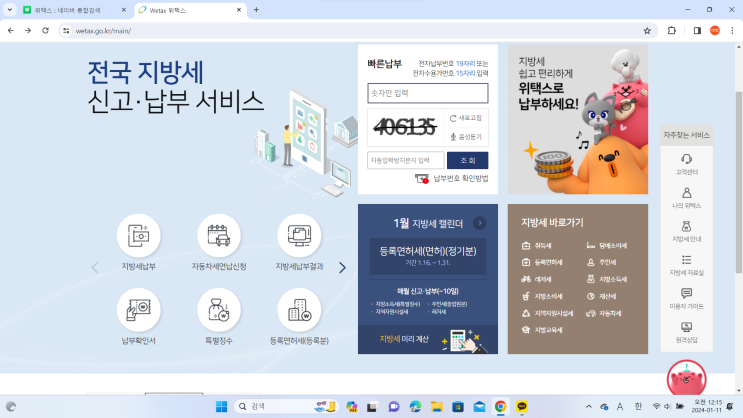
Task: Open the Microsoft Edge taskbar icon
Action: click(416, 407)
